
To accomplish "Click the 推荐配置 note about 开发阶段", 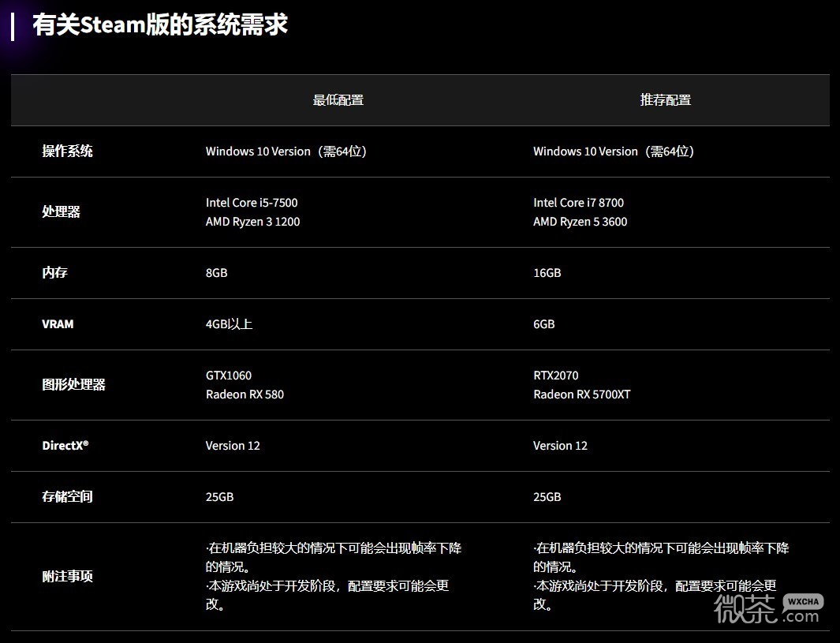I will tap(655, 595).
